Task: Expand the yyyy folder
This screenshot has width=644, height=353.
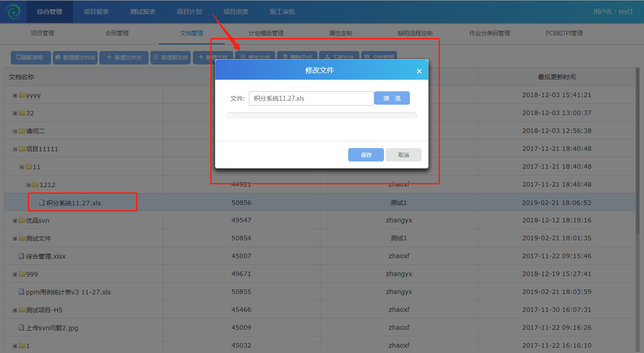Action: 15,95
